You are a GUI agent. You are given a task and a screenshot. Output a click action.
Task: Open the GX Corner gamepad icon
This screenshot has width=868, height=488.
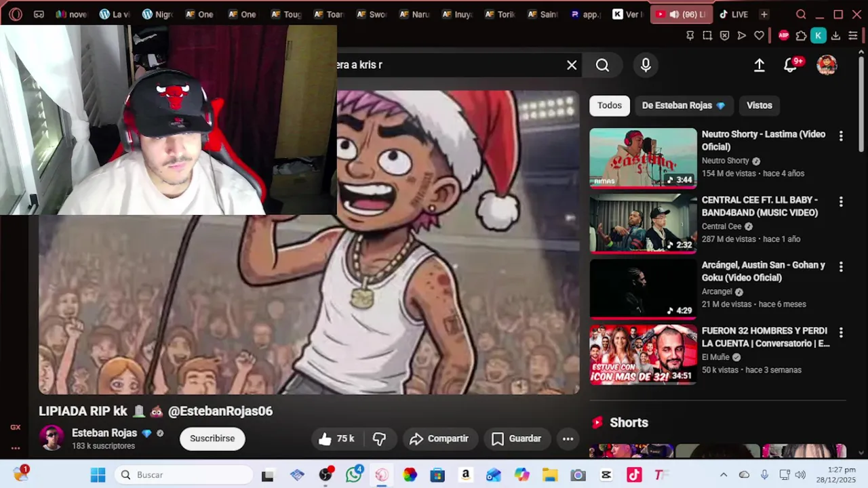tap(39, 14)
